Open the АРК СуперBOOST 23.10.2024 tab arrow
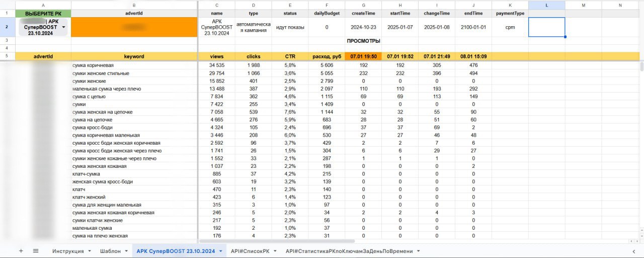Screen dimensions: 644x258 coord(220,251)
